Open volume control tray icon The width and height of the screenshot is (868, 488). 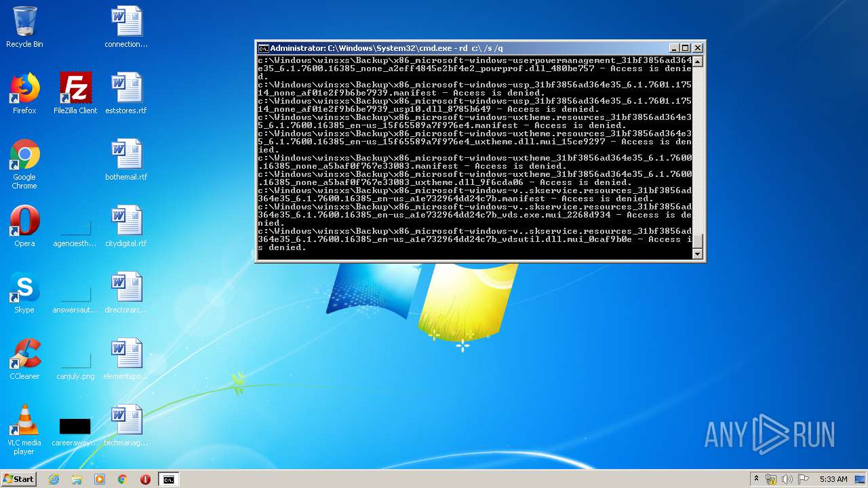click(787, 479)
